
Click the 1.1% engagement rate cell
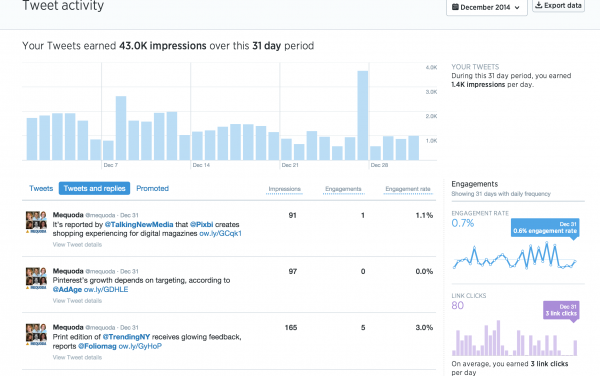(x=424, y=215)
